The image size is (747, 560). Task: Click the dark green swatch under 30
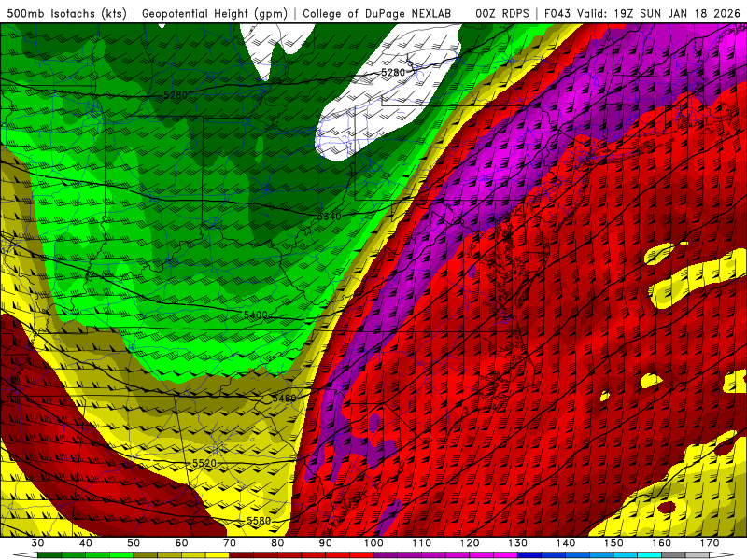click(x=49, y=555)
